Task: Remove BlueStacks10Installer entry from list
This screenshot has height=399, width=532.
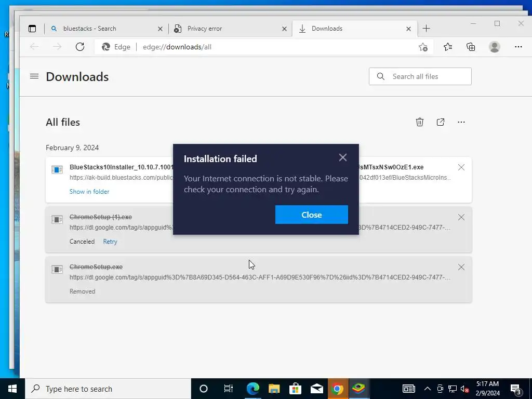Action: [461, 167]
